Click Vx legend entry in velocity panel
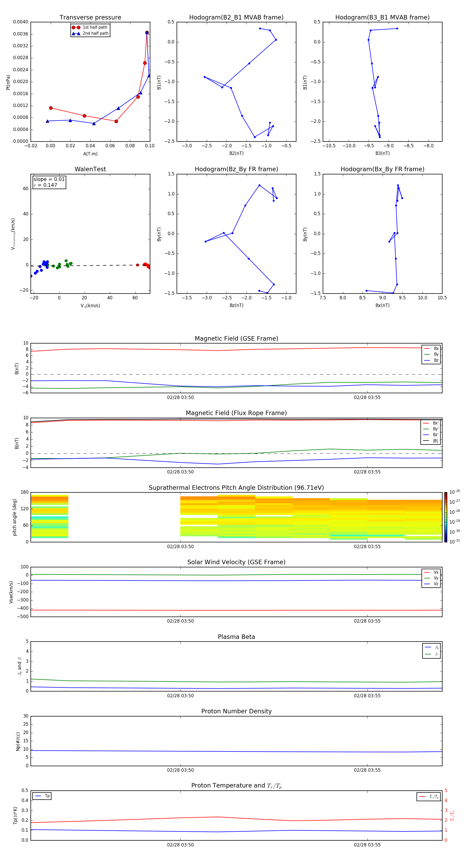Viewport: 473px width, 868px height. click(x=431, y=572)
